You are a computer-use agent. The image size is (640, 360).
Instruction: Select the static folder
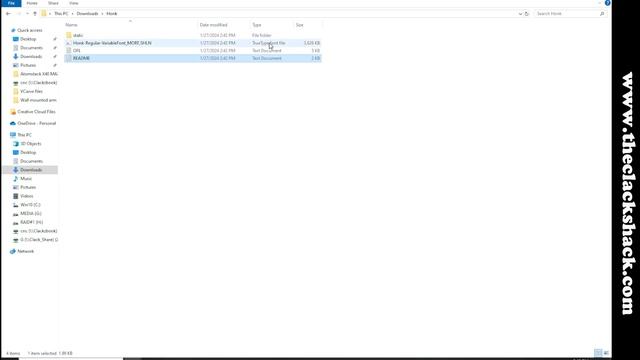pyautogui.click(x=78, y=35)
